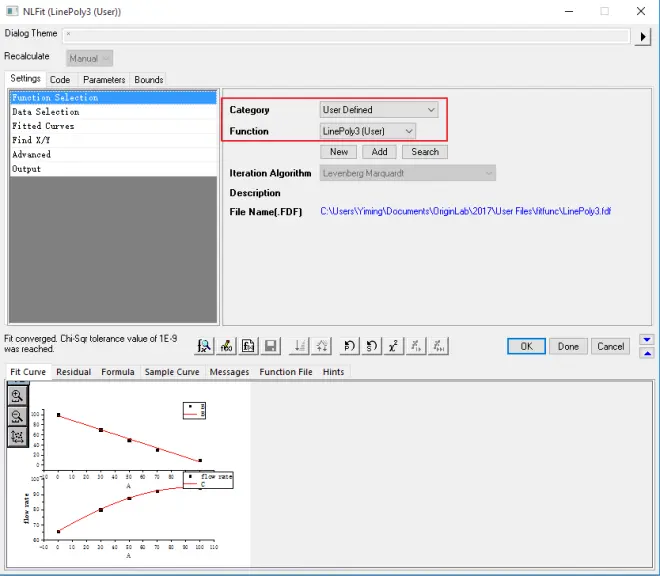Open the Sample Curve tab
Screen dimensions: 660x576
coord(172,372)
